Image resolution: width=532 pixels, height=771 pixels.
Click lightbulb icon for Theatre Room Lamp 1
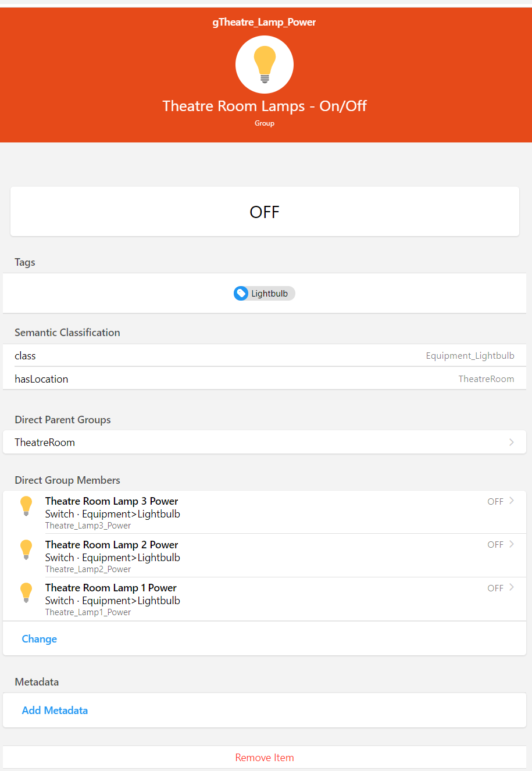26,592
